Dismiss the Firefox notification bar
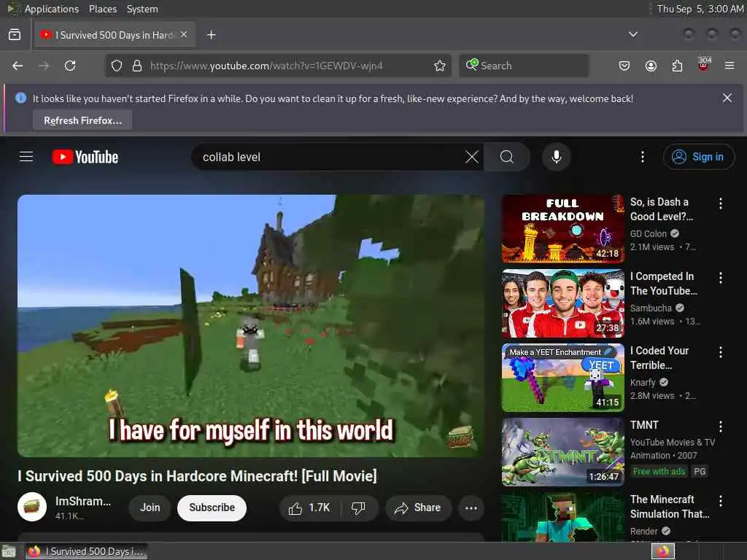The image size is (747, 560). [x=727, y=98]
